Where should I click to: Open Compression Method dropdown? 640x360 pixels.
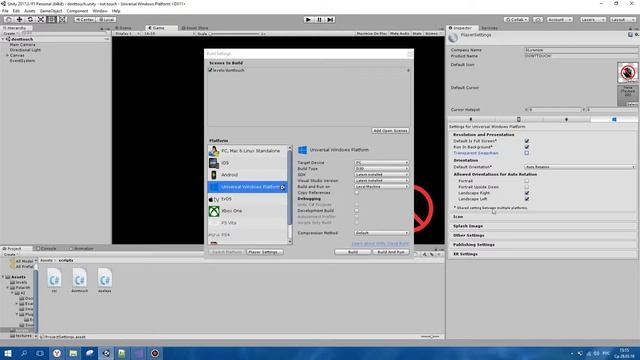click(381, 233)
